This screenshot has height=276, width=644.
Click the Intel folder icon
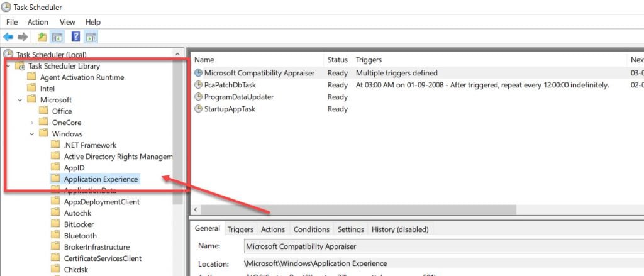click(x=31, y=88)
